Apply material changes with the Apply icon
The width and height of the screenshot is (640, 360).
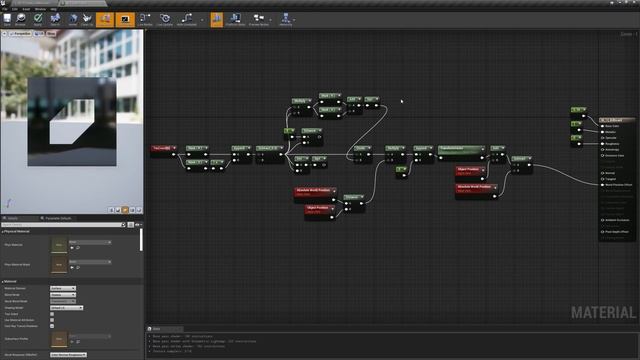38,19
